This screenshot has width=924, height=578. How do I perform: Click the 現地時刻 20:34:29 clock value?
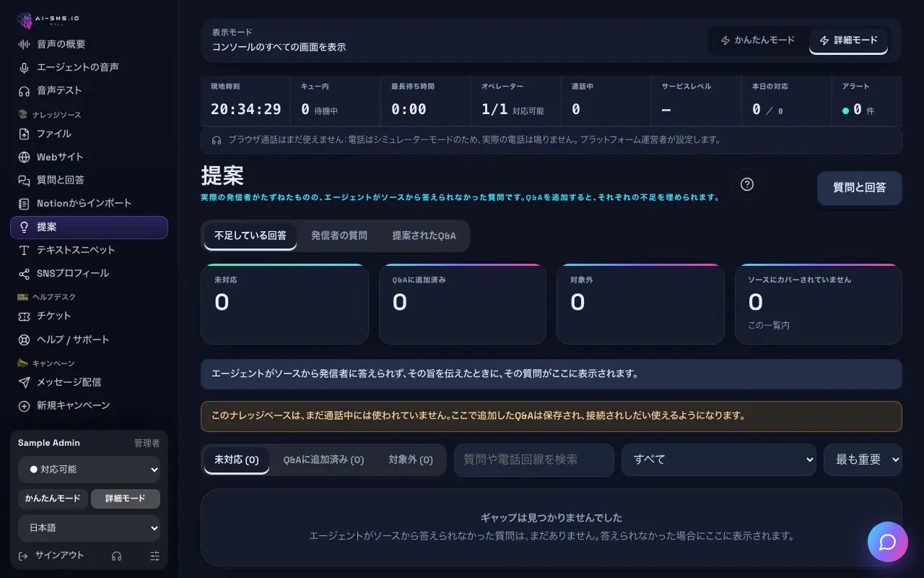(x=245, y=109)
